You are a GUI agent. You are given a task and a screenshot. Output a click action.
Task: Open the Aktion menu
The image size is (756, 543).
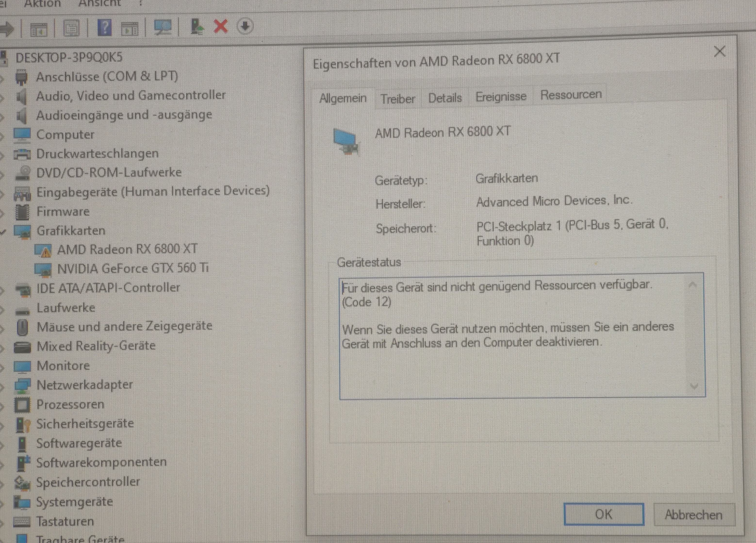[x=42, y=3]
